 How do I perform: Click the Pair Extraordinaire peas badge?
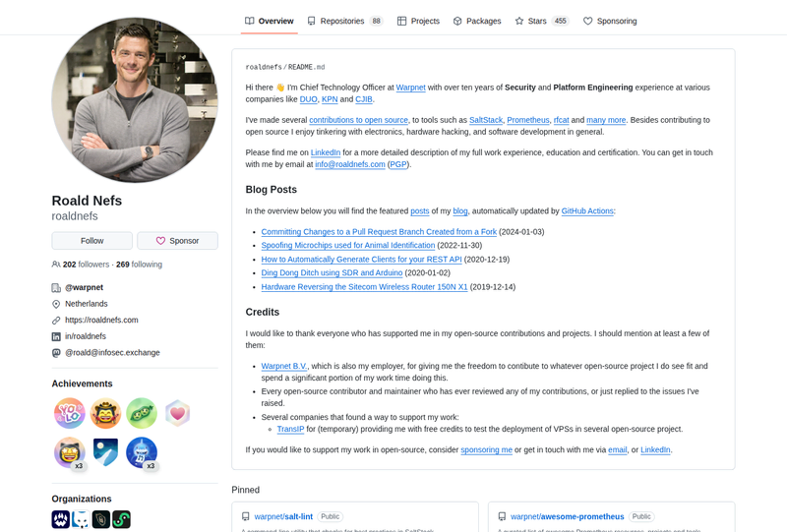142,413
